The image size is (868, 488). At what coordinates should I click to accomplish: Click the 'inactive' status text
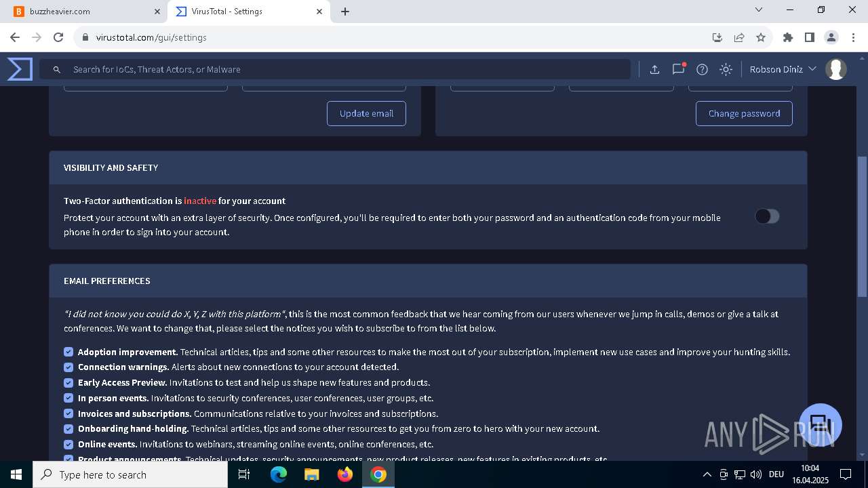click(200, 201)
